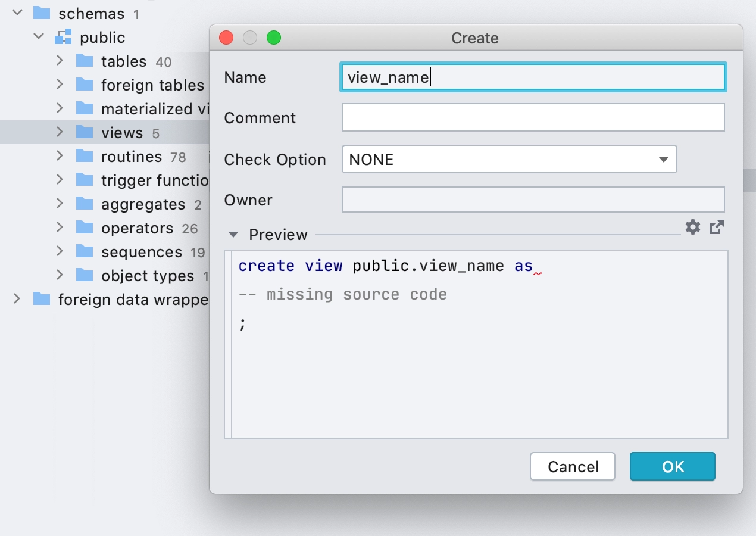Click the public schema icon
Screen dimensions: 756x536
[x=63, y=37]
